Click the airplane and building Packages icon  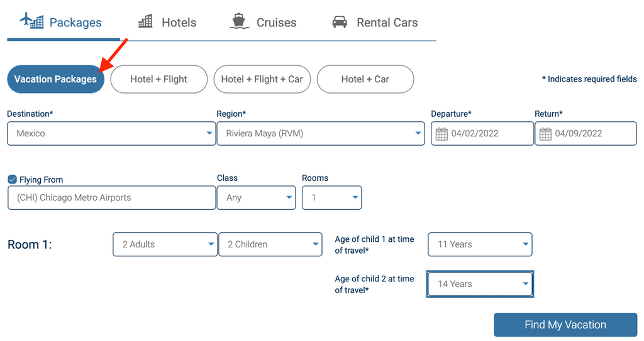tap(31, 21)
